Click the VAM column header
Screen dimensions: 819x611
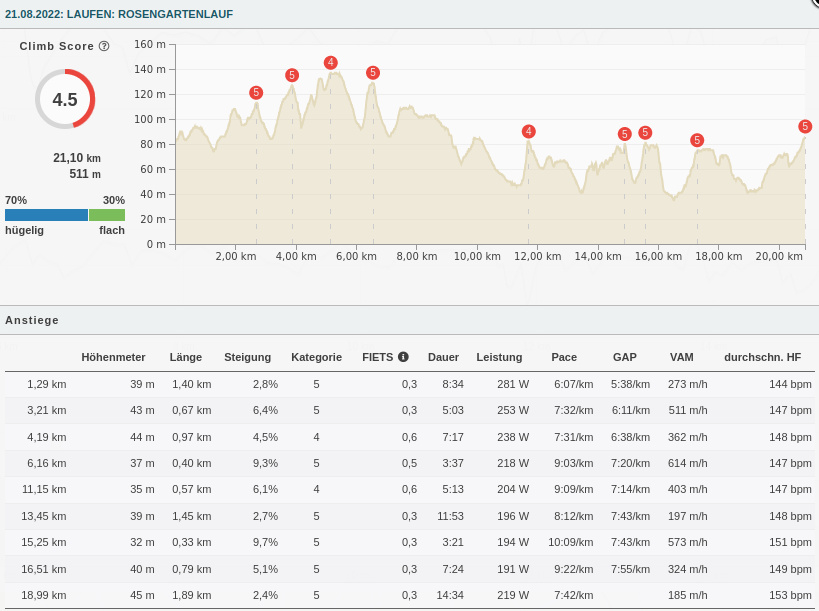(682, 357)
